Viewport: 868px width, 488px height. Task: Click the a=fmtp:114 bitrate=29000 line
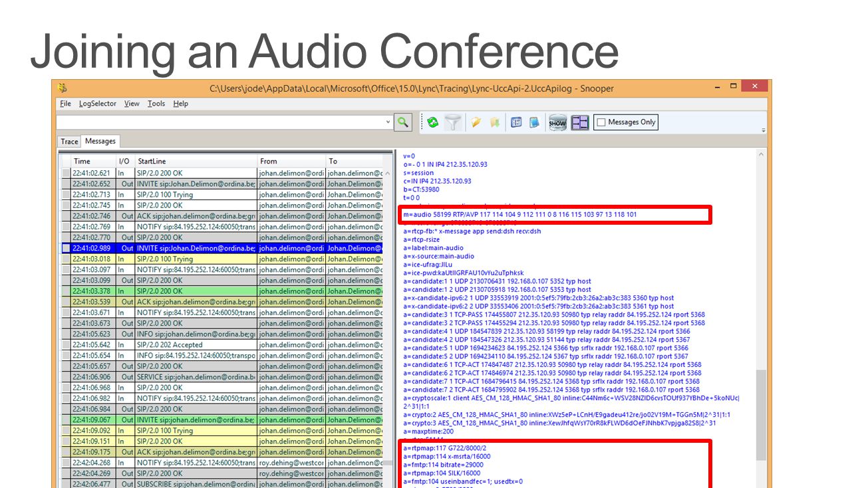(443, 465)
